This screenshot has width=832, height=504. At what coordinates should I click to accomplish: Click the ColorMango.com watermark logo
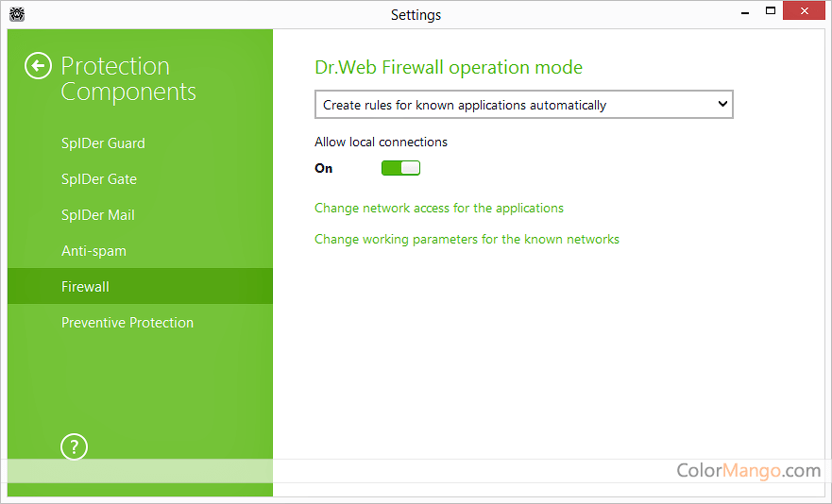(748, 470)
